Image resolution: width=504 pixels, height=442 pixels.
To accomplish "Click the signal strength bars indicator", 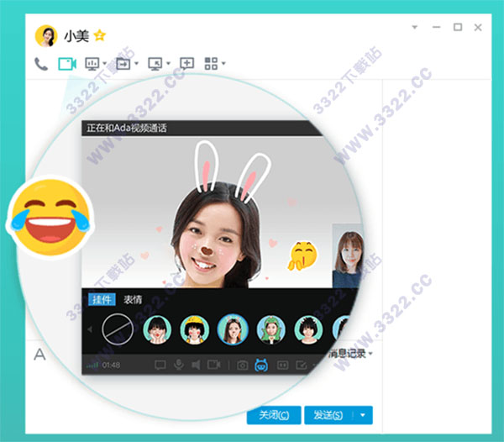I will tap(92, 366).
